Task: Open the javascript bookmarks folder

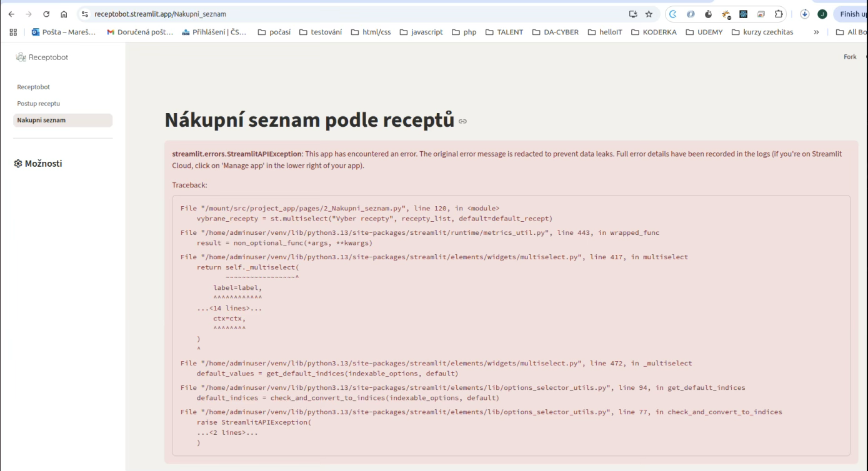Action: [421, 32]
